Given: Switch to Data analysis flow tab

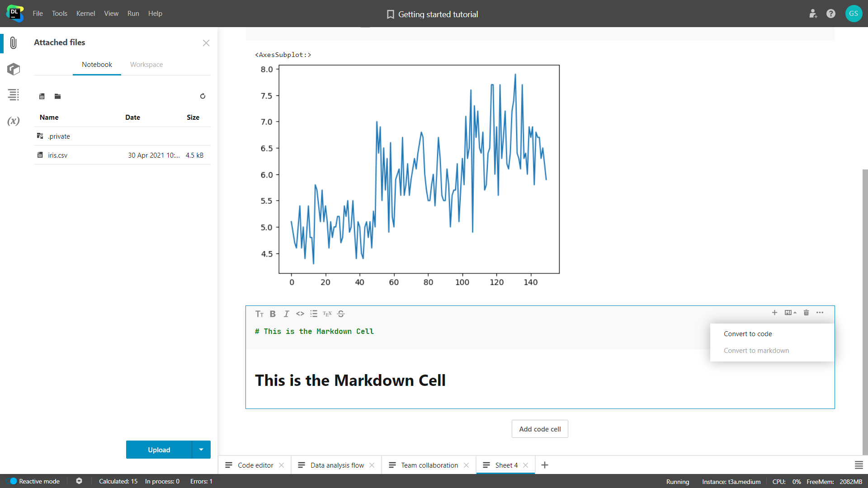Looking at the screenshot, I should 335,465.
